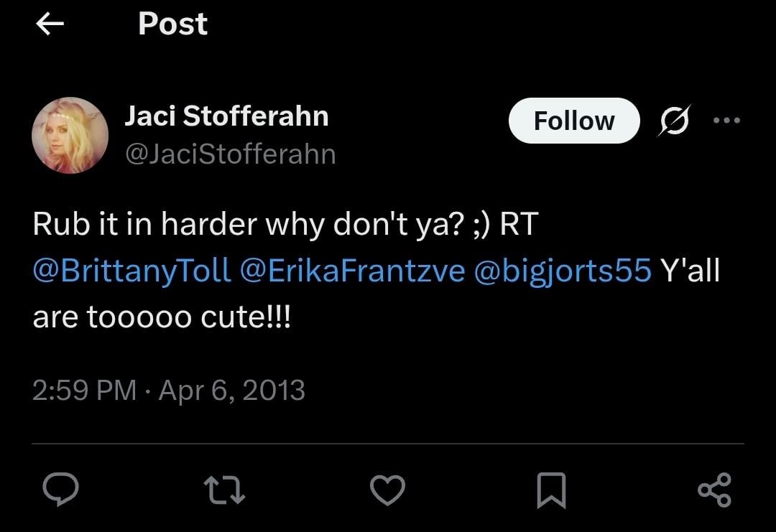Image resolution: width=776 pixels, height=532 pixels.
Task: Tap the Apr 6, 2013 date
Action: (231, 390)
